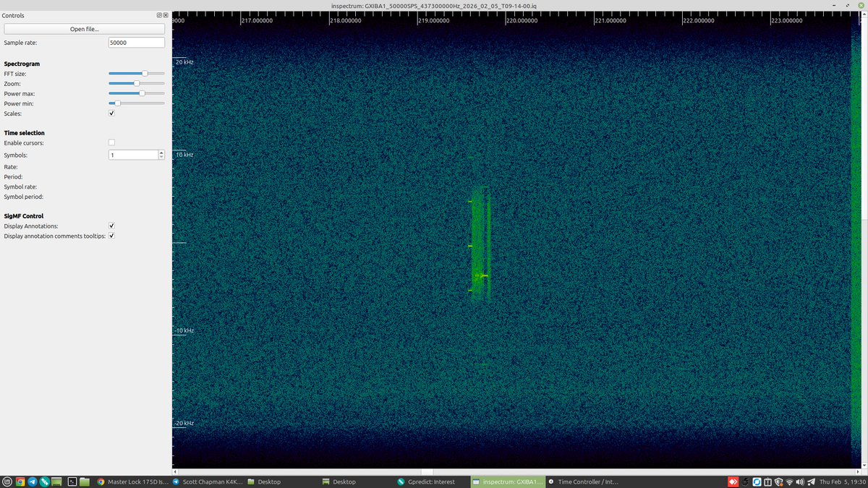Adjust the Power min slider
The image size is (868, 488).
tap(137, 103)
